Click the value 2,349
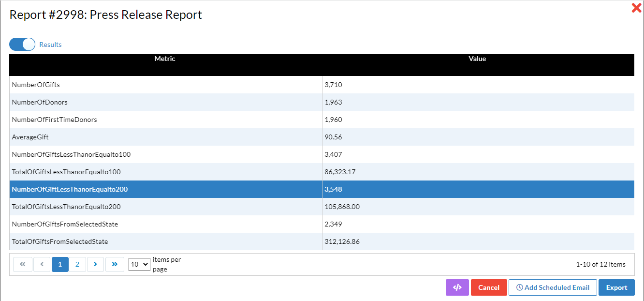 (333, 224)
